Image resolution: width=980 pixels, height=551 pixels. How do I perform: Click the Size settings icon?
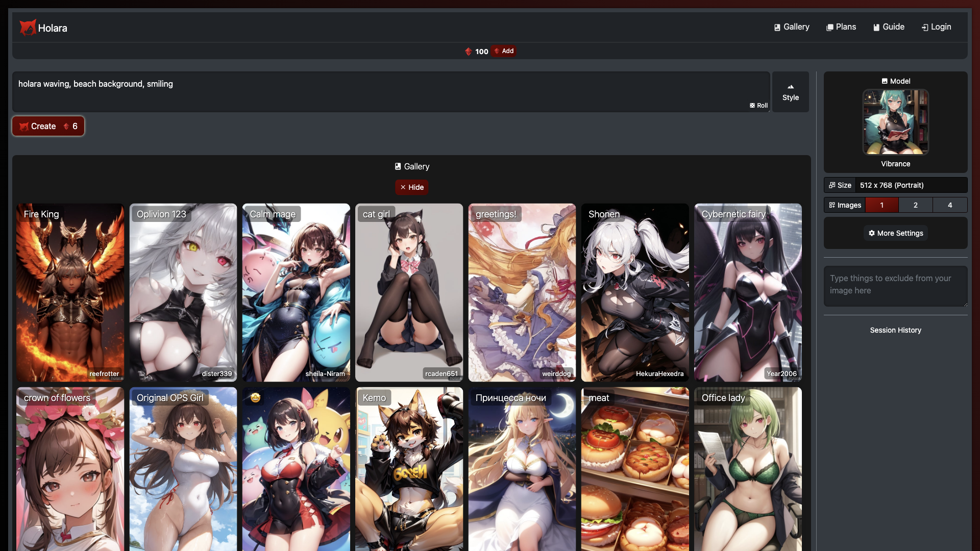point(832,185)
